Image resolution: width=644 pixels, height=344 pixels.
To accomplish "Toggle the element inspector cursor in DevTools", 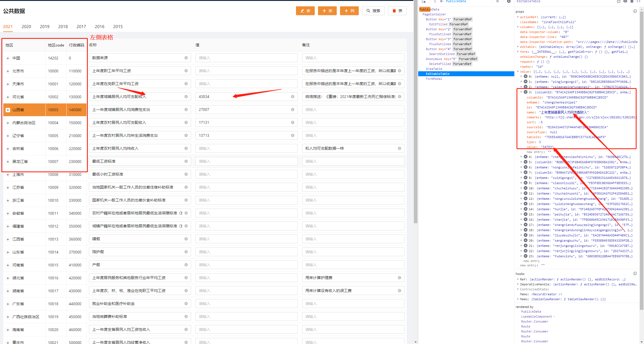I will pyautogui.click(x=424, y=2).
